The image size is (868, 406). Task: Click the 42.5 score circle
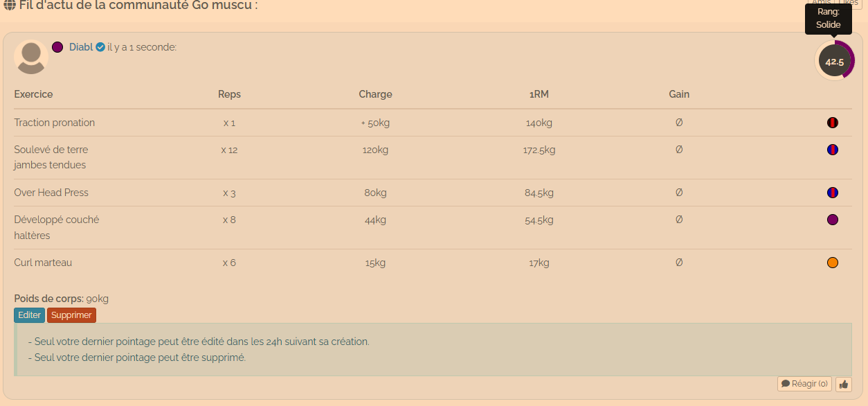click(834, 61)
